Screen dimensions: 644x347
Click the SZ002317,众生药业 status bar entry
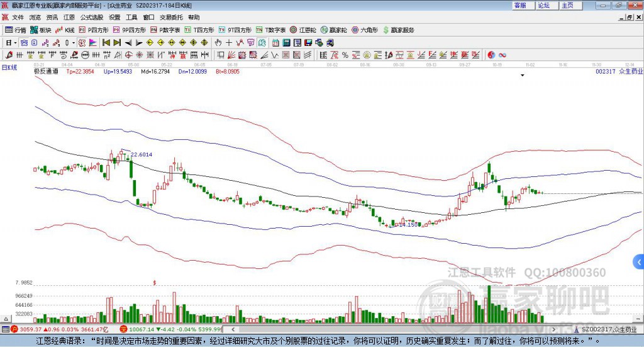606,329
